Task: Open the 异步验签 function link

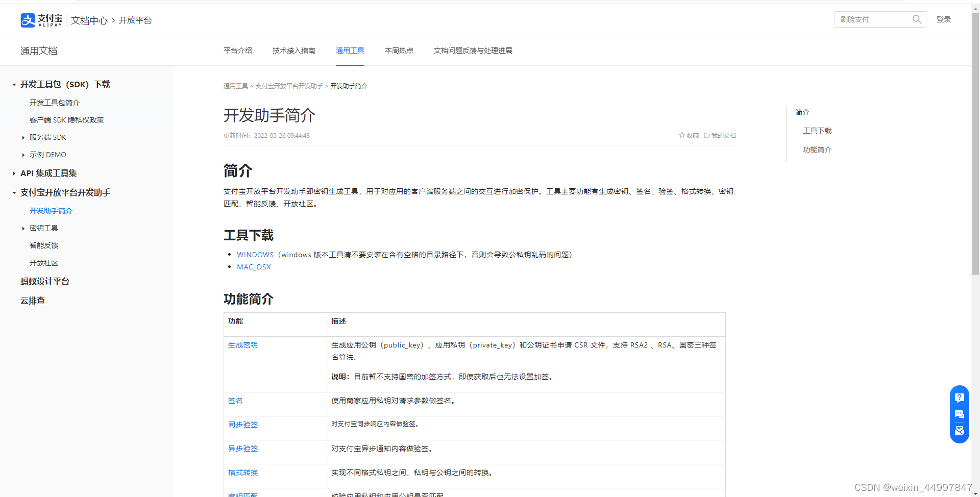Action: click(x=243, y=449)
